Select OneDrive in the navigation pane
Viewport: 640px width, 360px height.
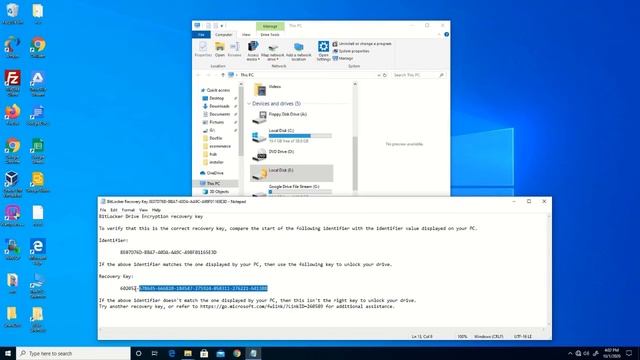coord(212,173)
